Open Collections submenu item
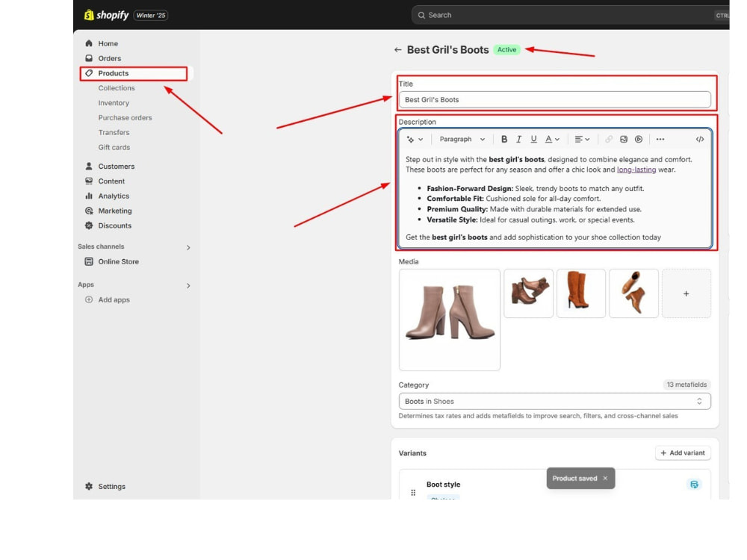Image resolution: width=747 pixels, height=560 pixels. pos(117,88)
